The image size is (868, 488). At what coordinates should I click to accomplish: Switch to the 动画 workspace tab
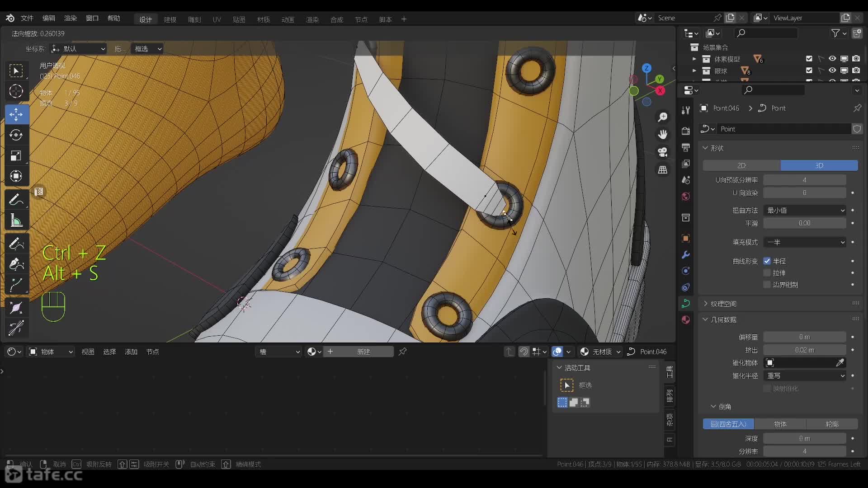tap(288, 19)
